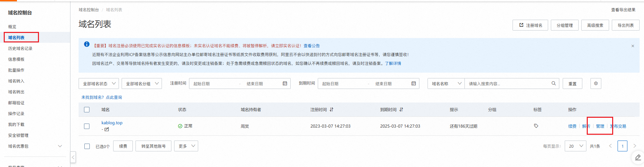Collapse the left sidebar panel handle
This screenshot has width=644, height=167.
click(73, 157)
